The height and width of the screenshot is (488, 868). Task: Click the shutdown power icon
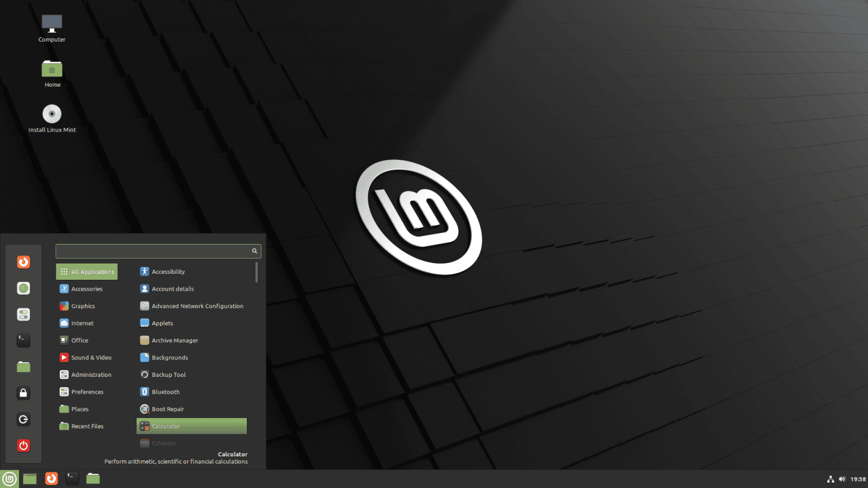tap(23, 446)
